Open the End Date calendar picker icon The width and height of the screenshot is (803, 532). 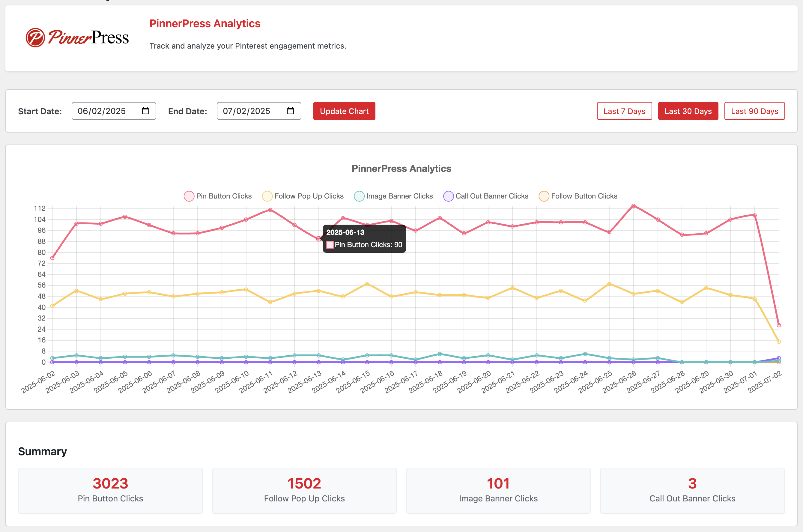[290, 111]
